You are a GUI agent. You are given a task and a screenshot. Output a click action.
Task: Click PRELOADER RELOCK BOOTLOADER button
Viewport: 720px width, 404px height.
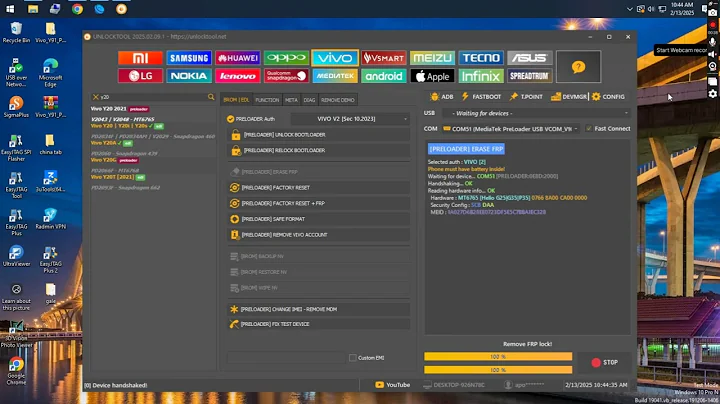(x=319, y=151)
